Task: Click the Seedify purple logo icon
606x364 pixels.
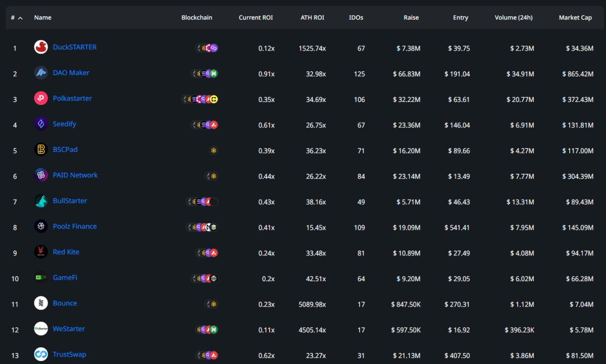Action: tap(41, 124)
